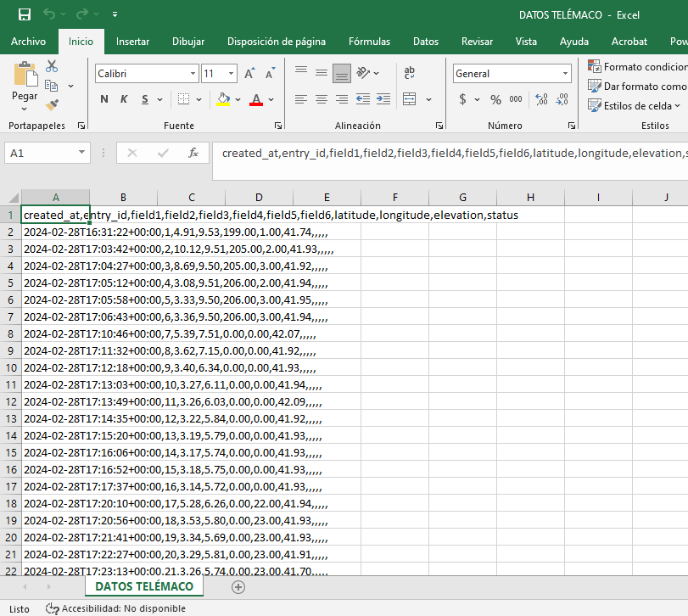Toggle underline with the S button
The image size is (688, 616).
coord(145,99)
